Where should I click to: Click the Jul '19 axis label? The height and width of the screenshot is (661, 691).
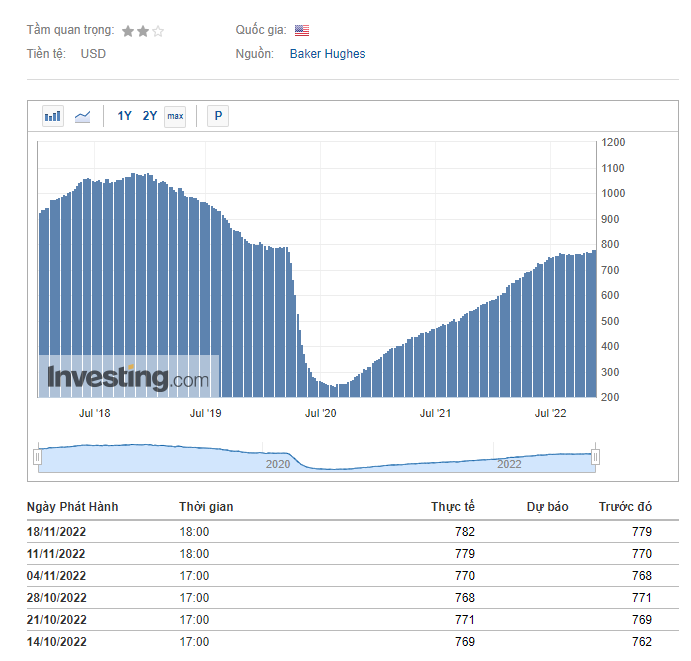coord(205,413)
